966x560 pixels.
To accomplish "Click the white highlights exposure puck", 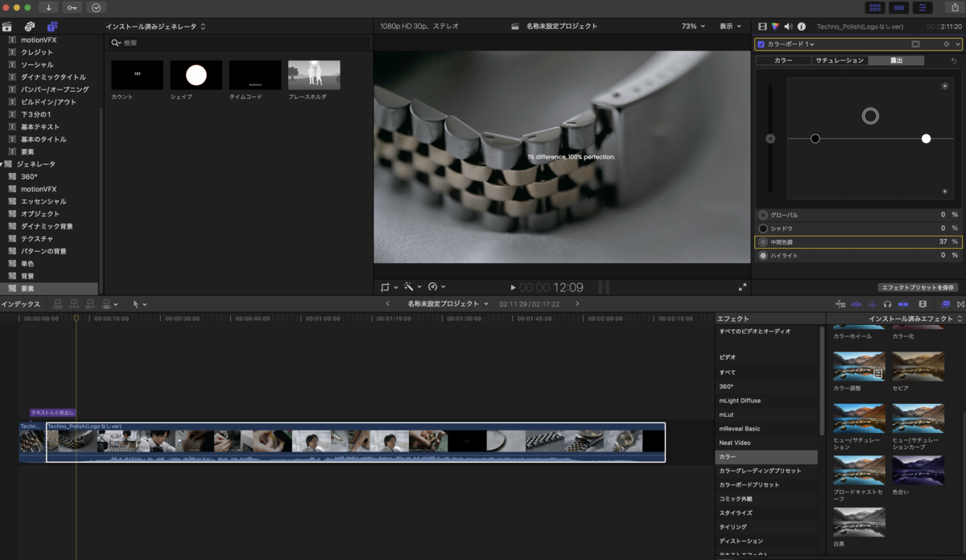I will (926, 139).
